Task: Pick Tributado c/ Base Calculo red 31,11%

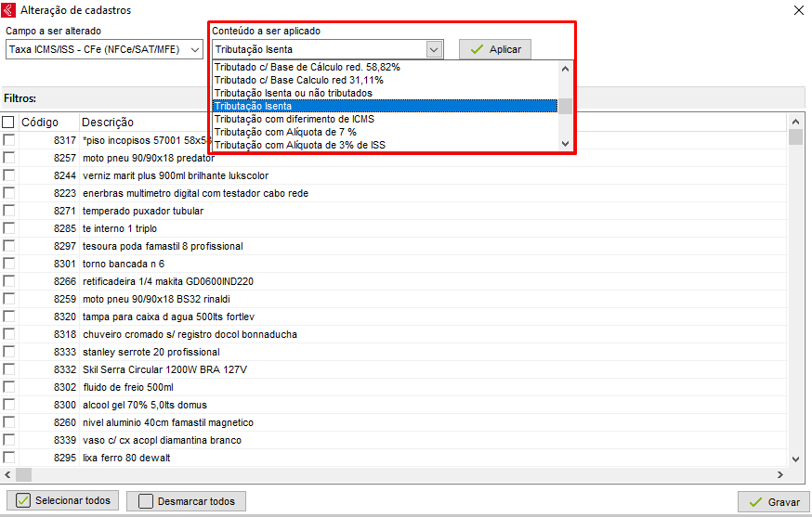Action: 298,80
